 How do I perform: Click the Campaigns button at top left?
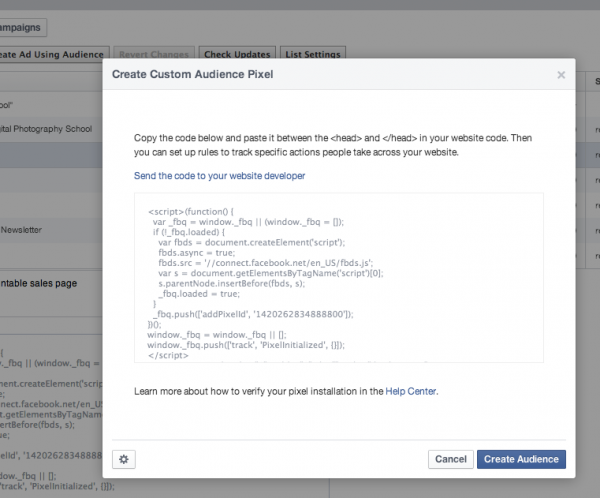(21, 28)
